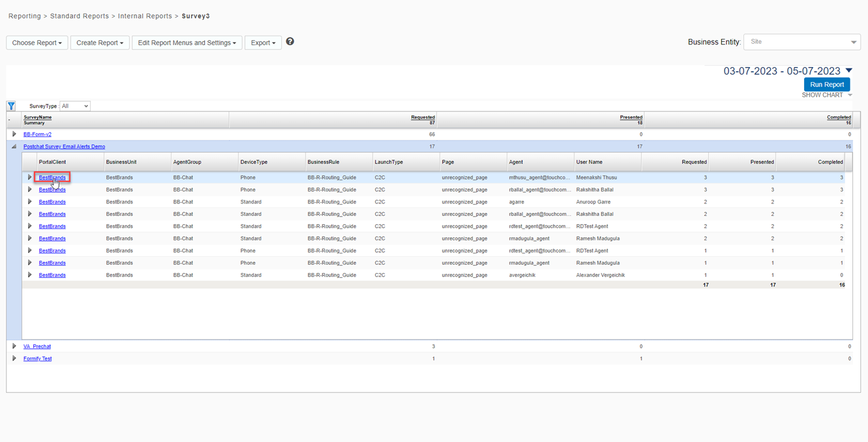Viewport: 868px width, 442px height.
Task: Open the Create Report menu
Action: (100, 43)
